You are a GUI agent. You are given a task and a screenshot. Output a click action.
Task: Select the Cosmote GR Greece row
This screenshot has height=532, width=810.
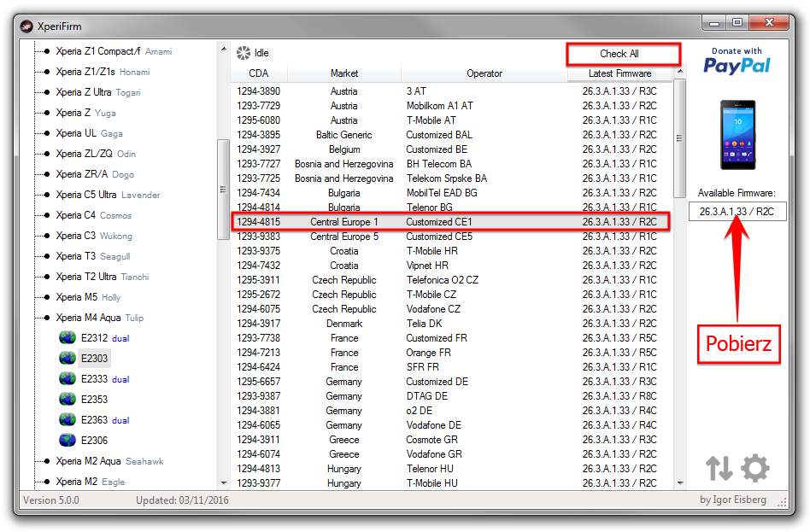451,440
